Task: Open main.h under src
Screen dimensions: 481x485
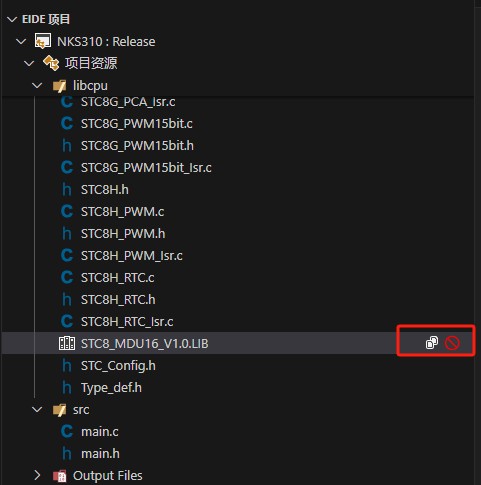Action: click(100, 454)
